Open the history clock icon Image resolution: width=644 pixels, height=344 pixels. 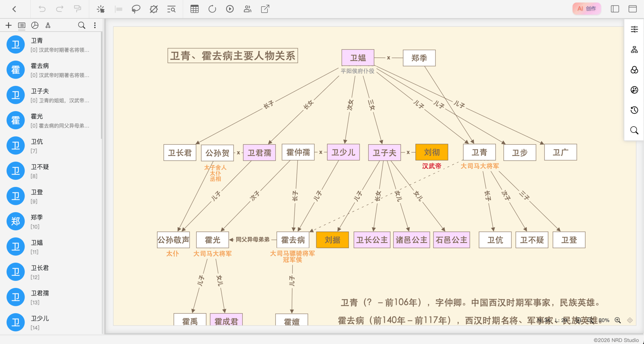pyautogui.click(x=634, y=110)
